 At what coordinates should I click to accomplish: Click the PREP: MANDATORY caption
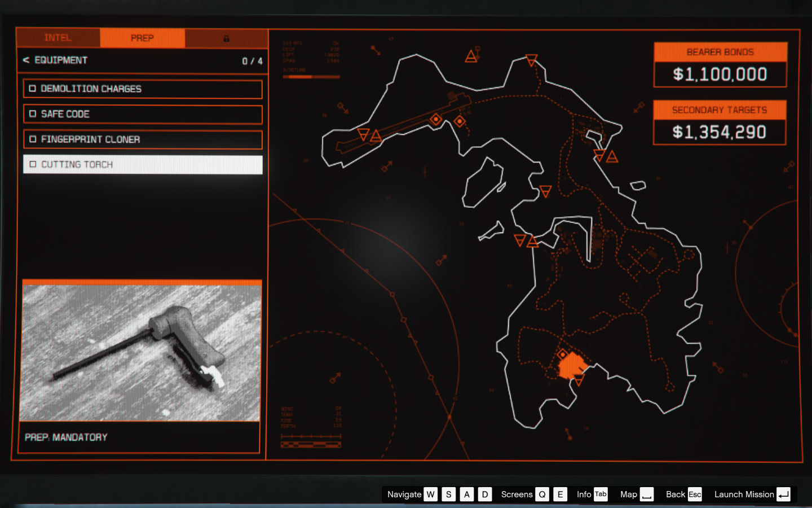tap(66, 437)
